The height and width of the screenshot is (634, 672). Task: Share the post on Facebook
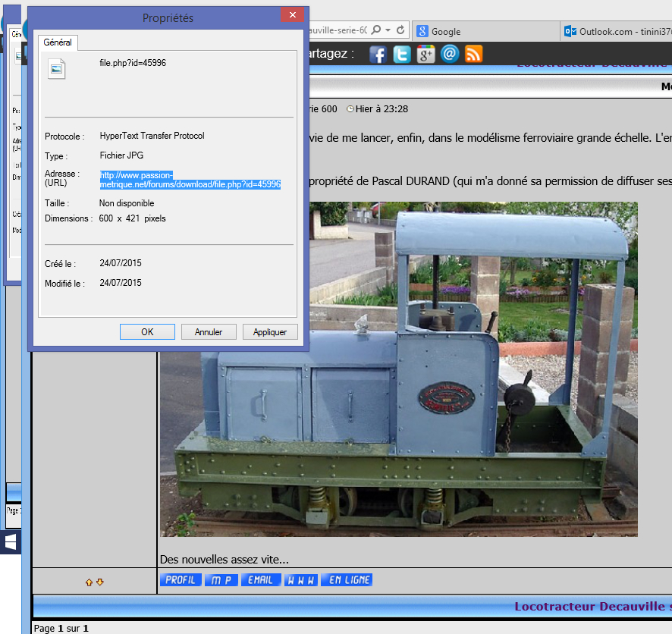(x=378, y=54)
